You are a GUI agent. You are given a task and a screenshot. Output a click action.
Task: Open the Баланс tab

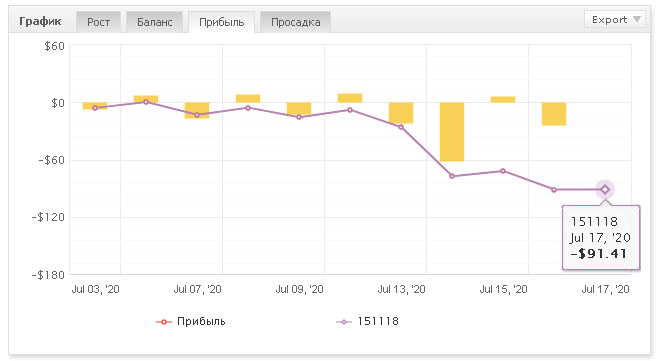(x=154, y=22)
